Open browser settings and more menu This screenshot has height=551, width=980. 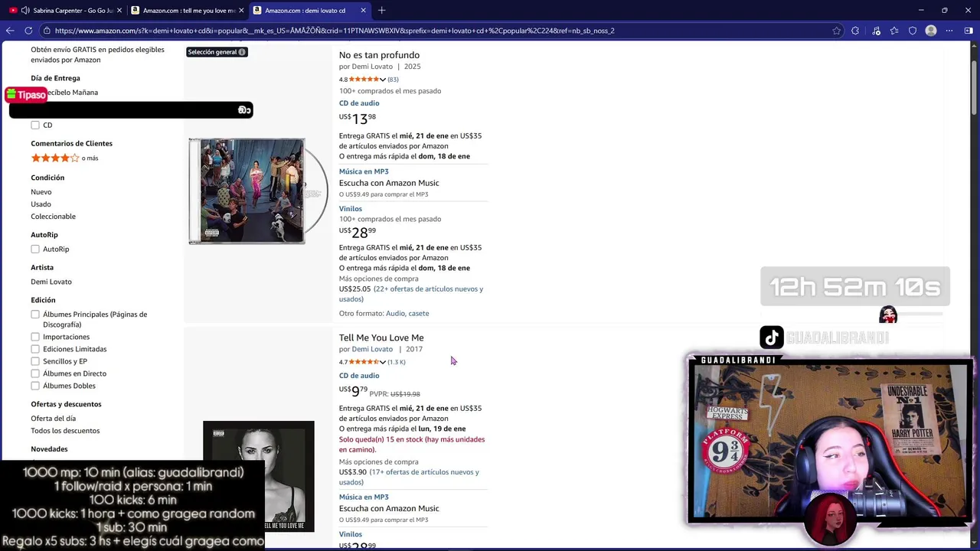click(949, 31)
